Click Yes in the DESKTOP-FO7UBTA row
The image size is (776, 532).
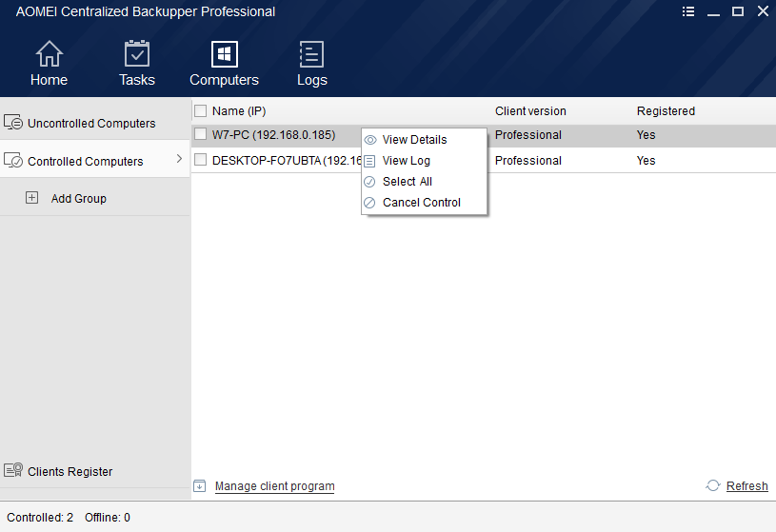646,160
